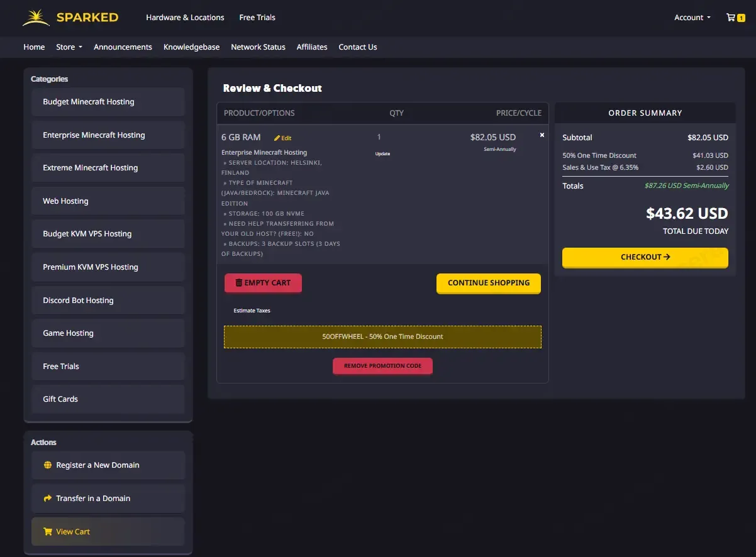This screenshot has height=557, width=756.
Task: Click the $82.05 USD price in cart row
Action: pos(493,137)
